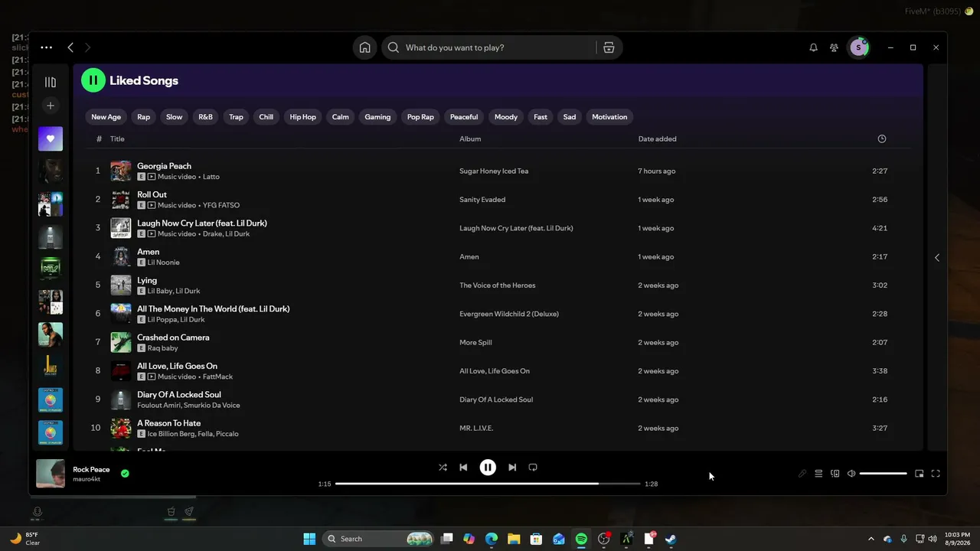Filter by the R&B tag
Viewport: 980px width, 551px height.
(206, 117)
